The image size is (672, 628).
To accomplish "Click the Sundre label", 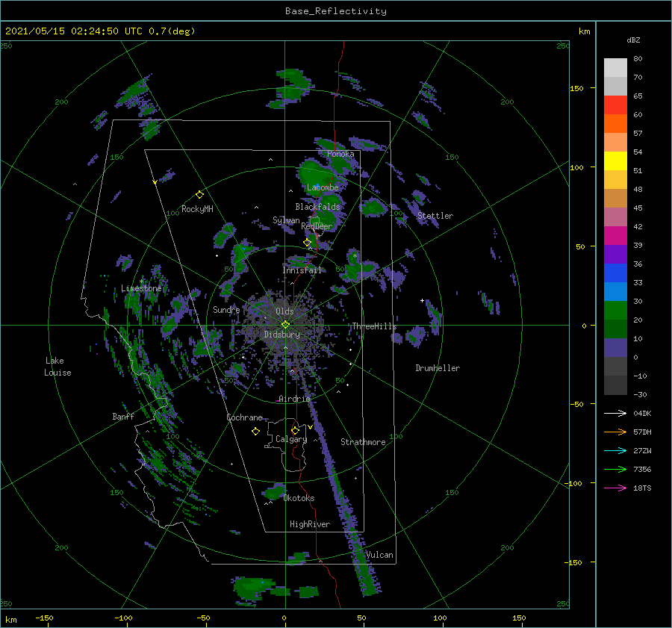I will 226,309.
